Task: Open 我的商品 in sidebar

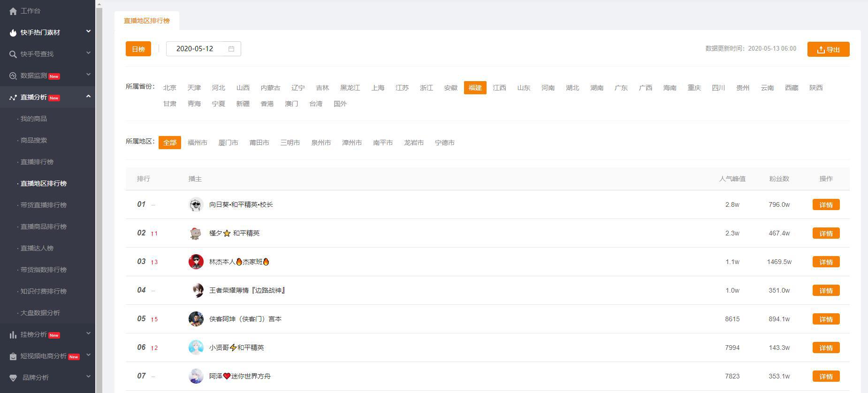Action: pyautogui.click(x=34, y=119)
